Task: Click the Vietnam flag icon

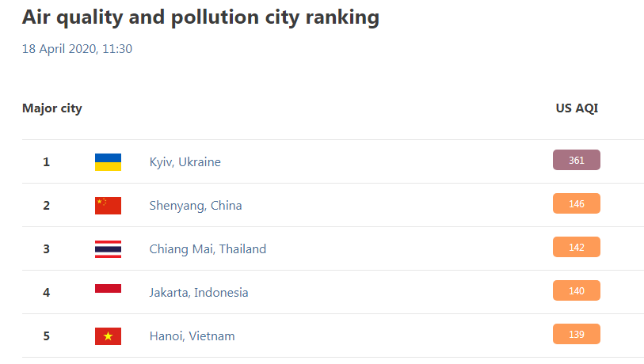Action: (108, 336)
